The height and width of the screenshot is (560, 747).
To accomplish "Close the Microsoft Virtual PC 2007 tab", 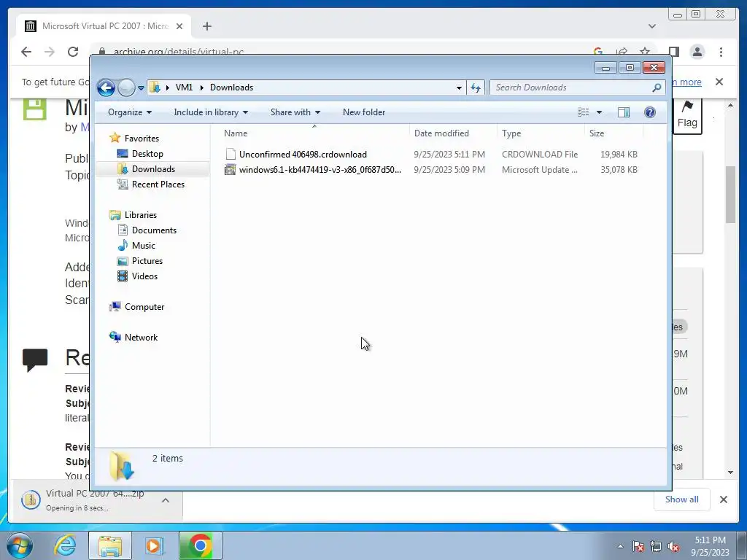I will pyautogui.click(x=179, y=26).
